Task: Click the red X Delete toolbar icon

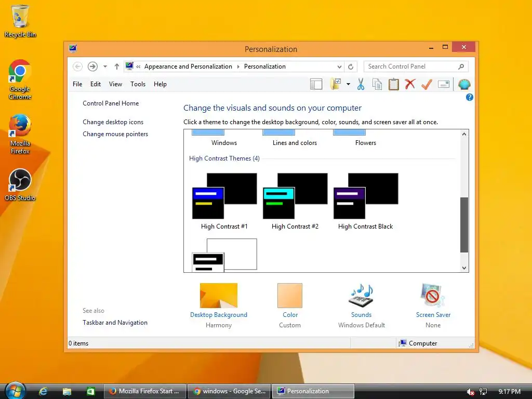Action: (410, 84)
